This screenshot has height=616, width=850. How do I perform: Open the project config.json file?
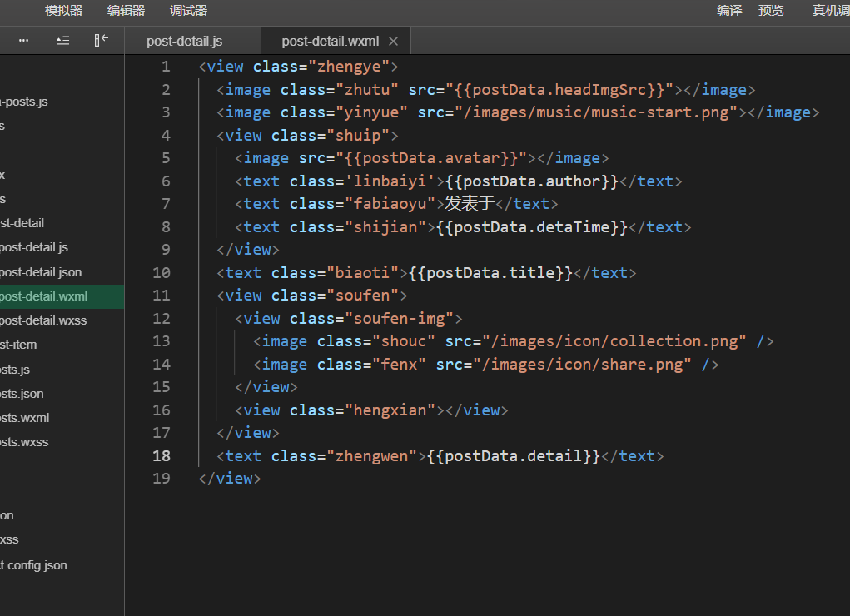click(x=33, y=565)
